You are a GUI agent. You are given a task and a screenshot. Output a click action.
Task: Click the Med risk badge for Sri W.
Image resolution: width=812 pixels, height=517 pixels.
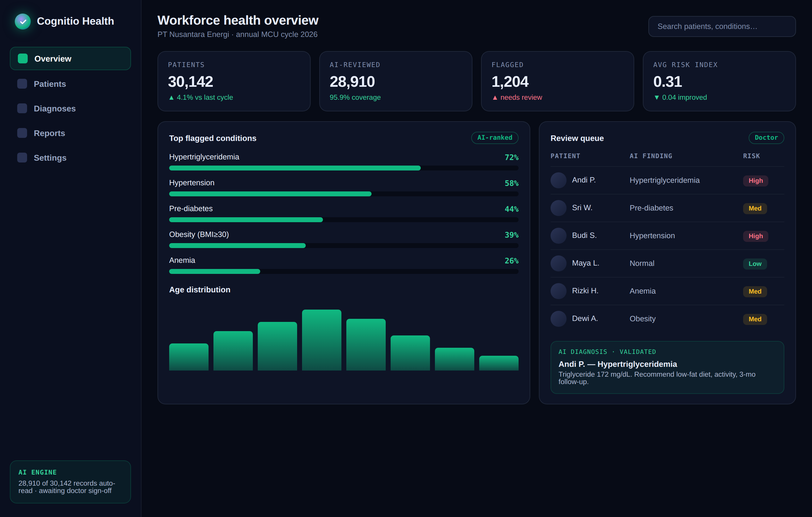point(755,208)
